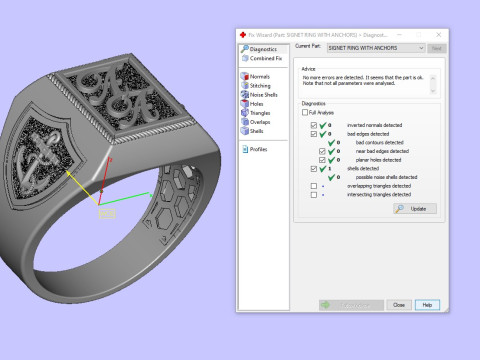Click 'inverted normals detected' text
The image size is (480, 360).
click(374, 125)
